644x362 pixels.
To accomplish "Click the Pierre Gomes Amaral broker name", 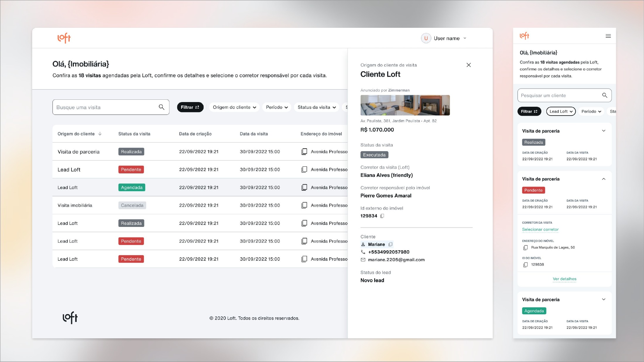I will 386,196.
